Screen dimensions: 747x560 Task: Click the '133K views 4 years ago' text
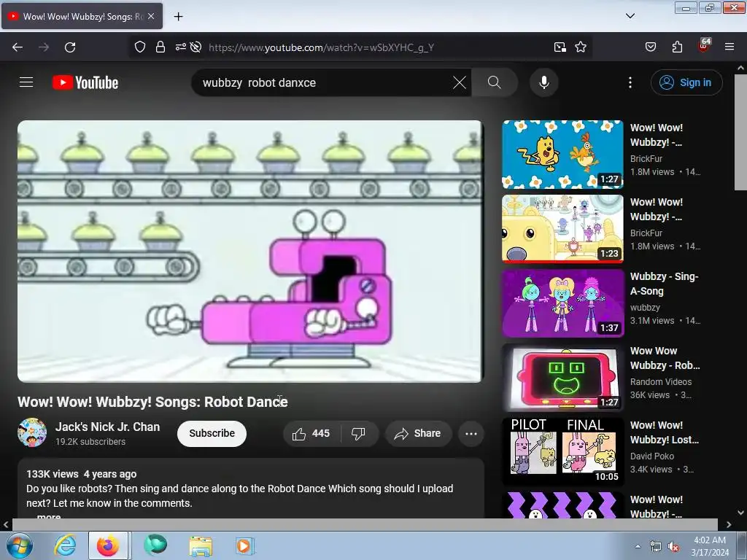(82, 474)
